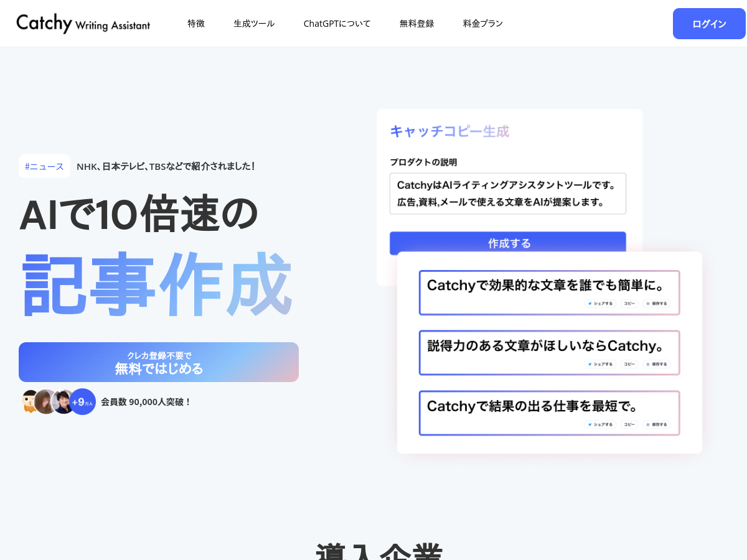Click the ログイン button
This screenshot has height=560, width=747.
pos(709,24)
